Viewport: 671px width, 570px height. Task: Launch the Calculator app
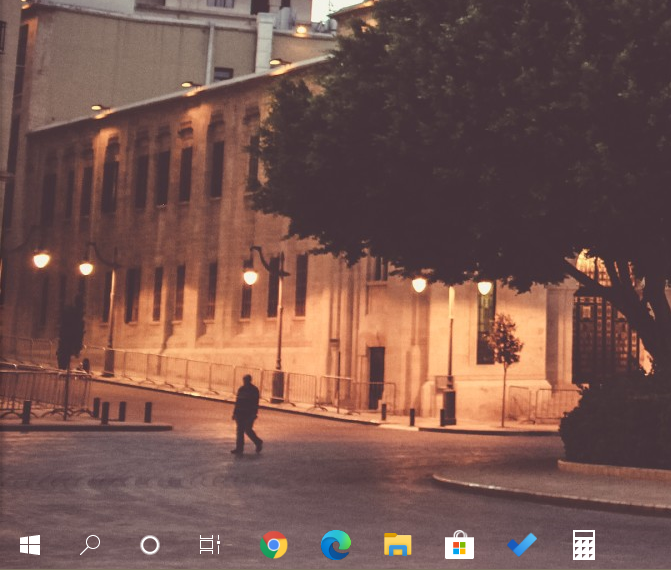(x=584, y=545)
